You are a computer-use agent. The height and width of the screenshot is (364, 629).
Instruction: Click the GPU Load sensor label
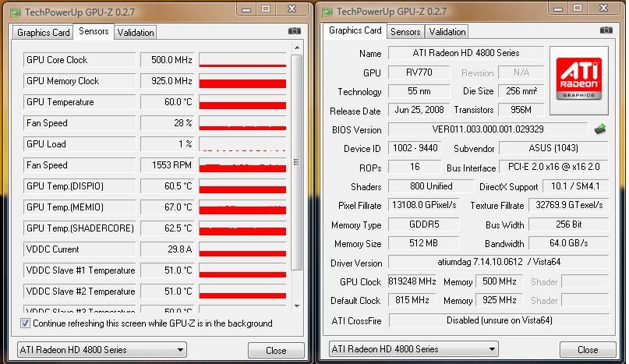click(x=79, y=144)
